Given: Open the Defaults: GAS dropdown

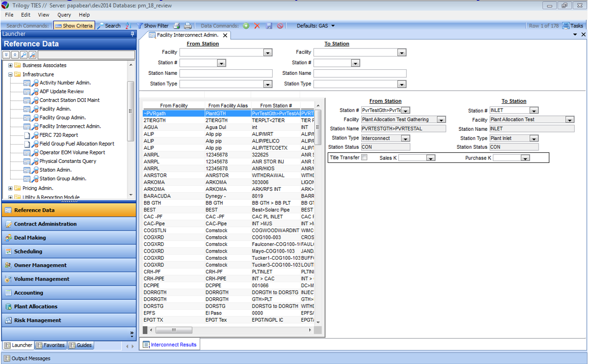Looking at the screenshot, I should (316, 25).
